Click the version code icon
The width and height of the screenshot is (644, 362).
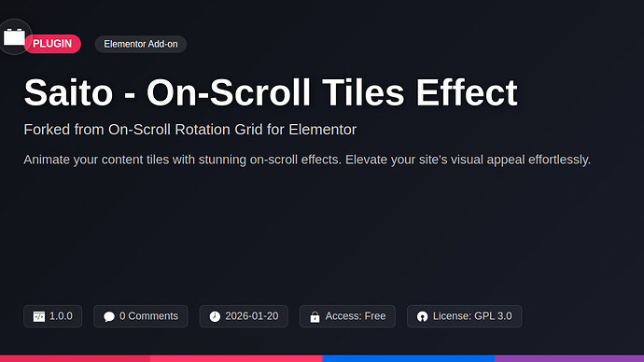(39, 316)
